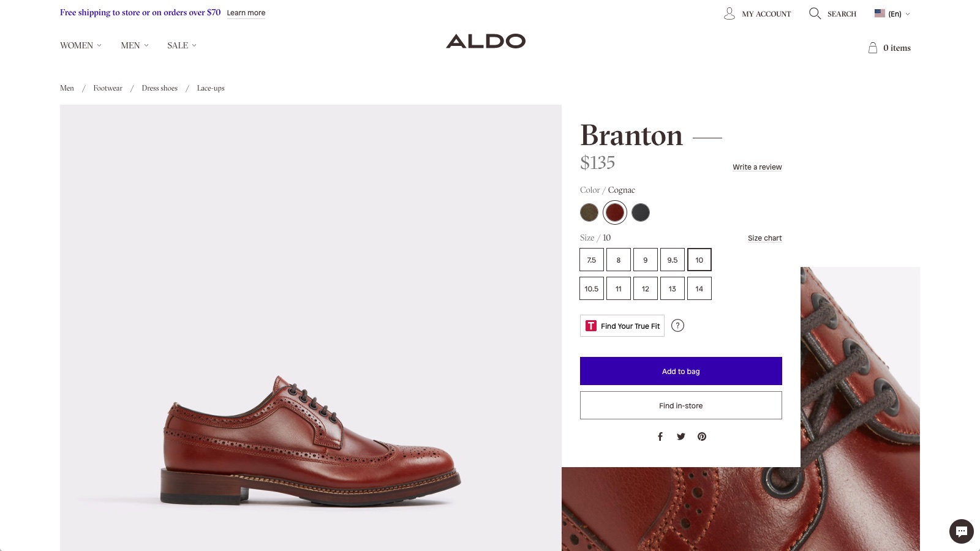Open the True Fit help question mark
The image size is (980, 551).
(678, 326)
